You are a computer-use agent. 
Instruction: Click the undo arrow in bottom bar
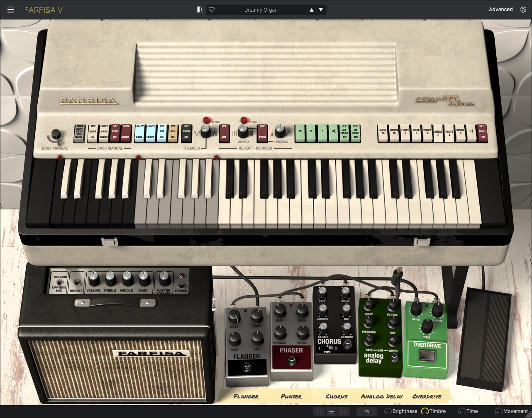(x=319, y=411)
